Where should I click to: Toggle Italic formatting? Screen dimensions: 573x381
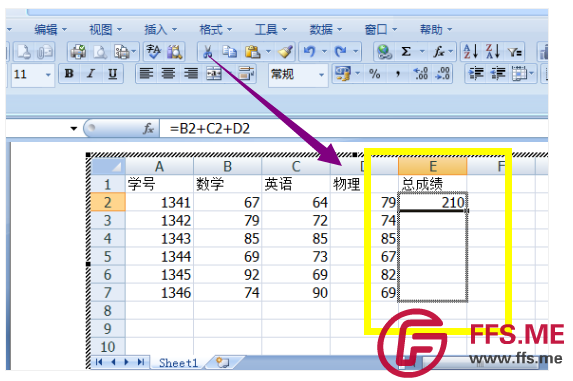(91, 73)
